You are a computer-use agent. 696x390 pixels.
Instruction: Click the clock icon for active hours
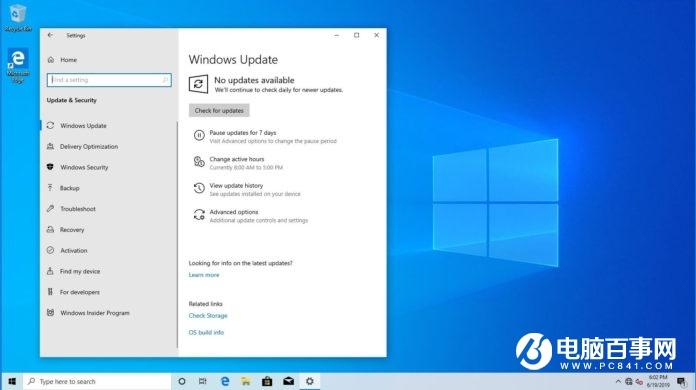(x=199, y=162)
